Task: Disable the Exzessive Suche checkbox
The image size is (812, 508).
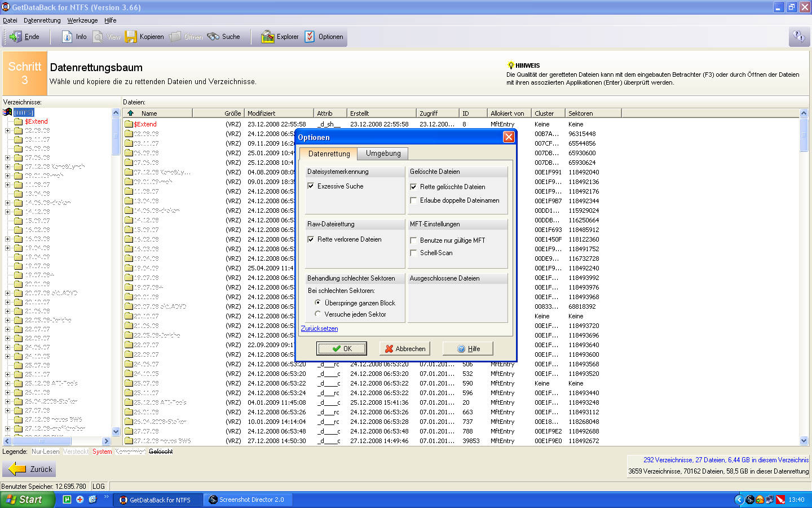Action: (x=311, y=186)
